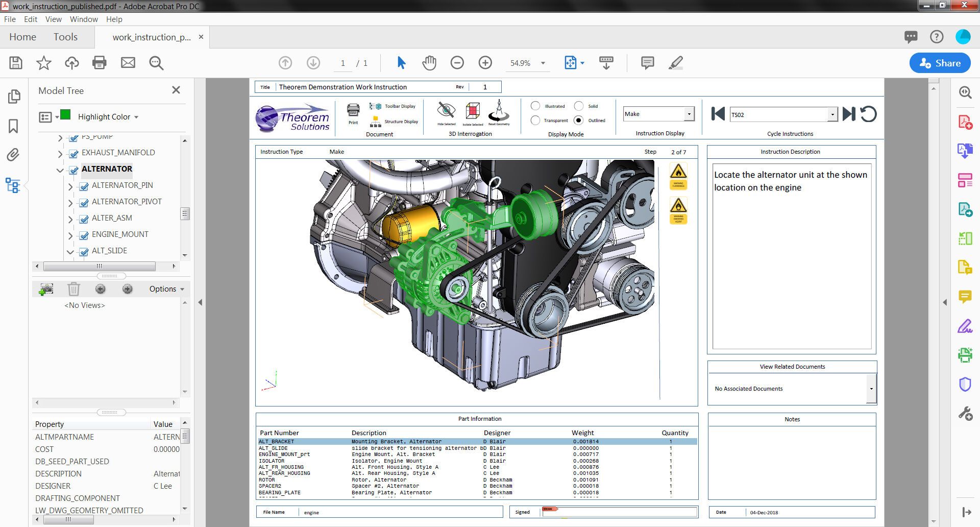The height and width of the screenshot is (527, 980).
Task: Open the Edit menu
Action: tap(30, 19)
